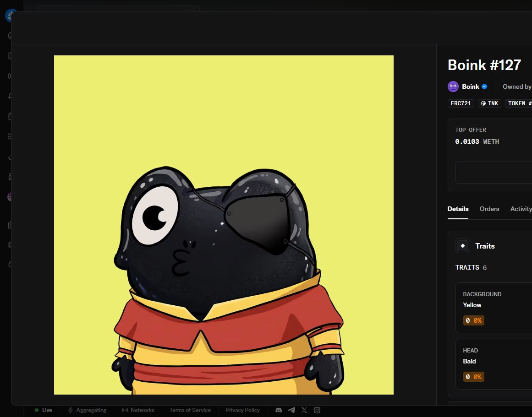Click the Owned by label
The image size is (532, 417).
pos(517,87)
